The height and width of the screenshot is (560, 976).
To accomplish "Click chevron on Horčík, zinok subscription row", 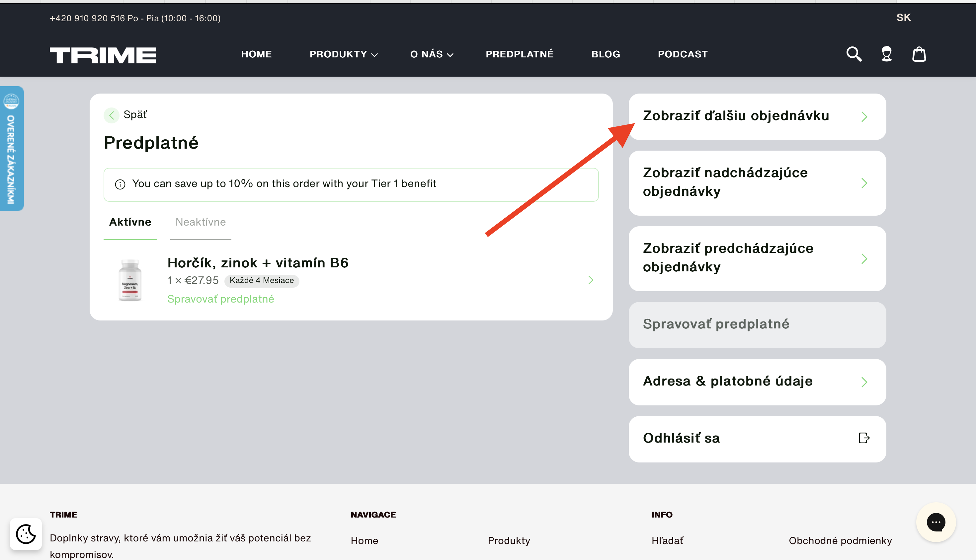I will click(x=590, y=280).
